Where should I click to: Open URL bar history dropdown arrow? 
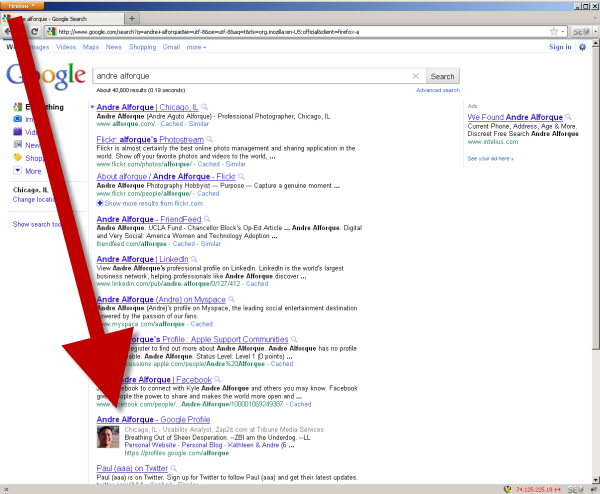562,32
